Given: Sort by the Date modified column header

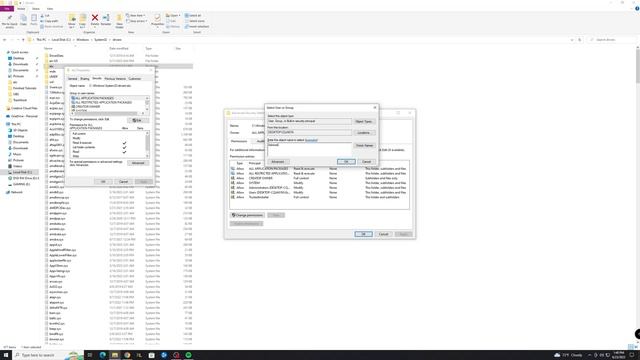Looking at the screenshot, I should tap(119, 49).
